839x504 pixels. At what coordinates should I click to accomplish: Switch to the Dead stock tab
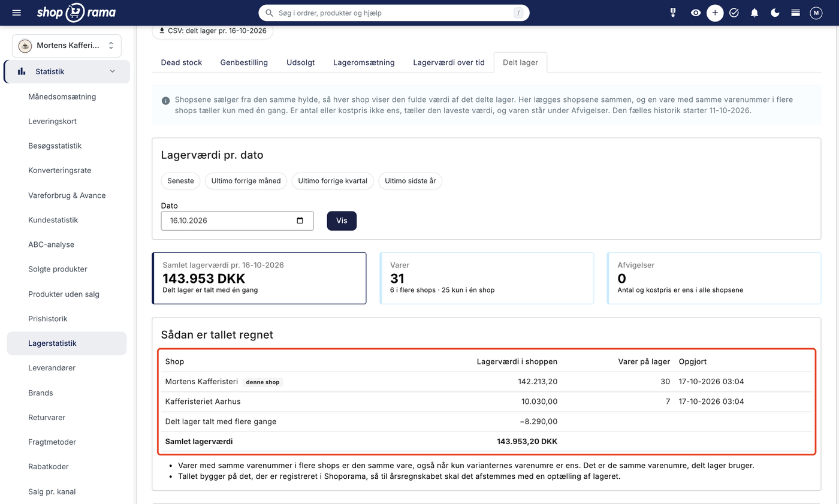(182, 62)
